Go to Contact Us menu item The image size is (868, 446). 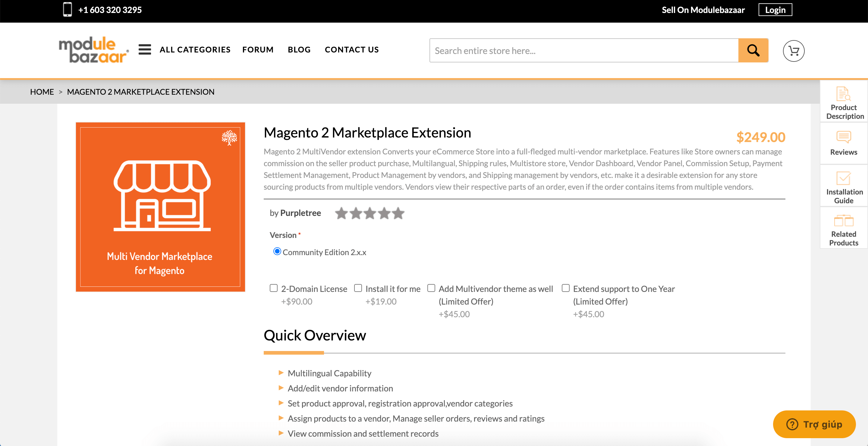[x=351, y=49]
